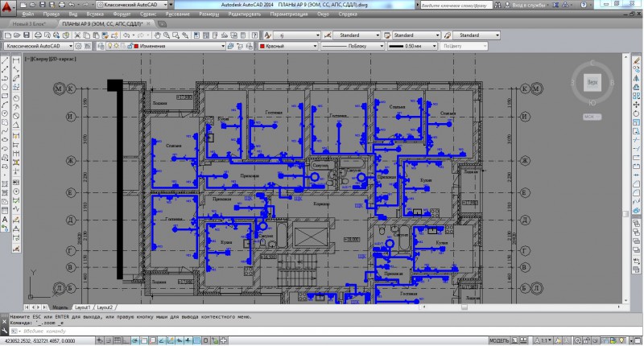The width and height of the screenshot is (644, 346).
Task: Click the Plot (print) icon in the standard toolbar
Action: 38,35
